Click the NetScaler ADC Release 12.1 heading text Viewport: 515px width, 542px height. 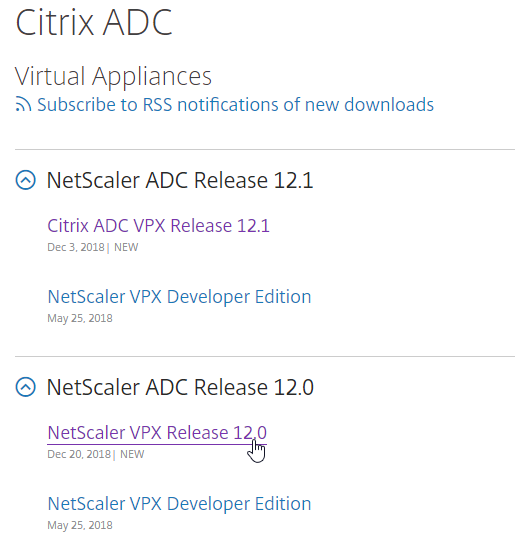tap(180, 180)
